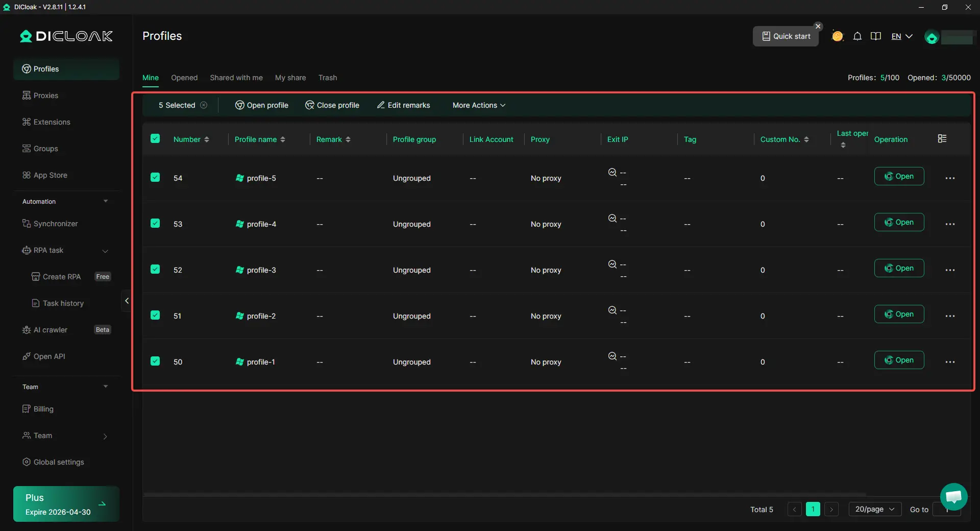Image resolution: width=980 pixels, height=531 pixels.
Task: Collapse the sidebar with the arrow handle
Action: pyautogui.click(x=127, y=301)
